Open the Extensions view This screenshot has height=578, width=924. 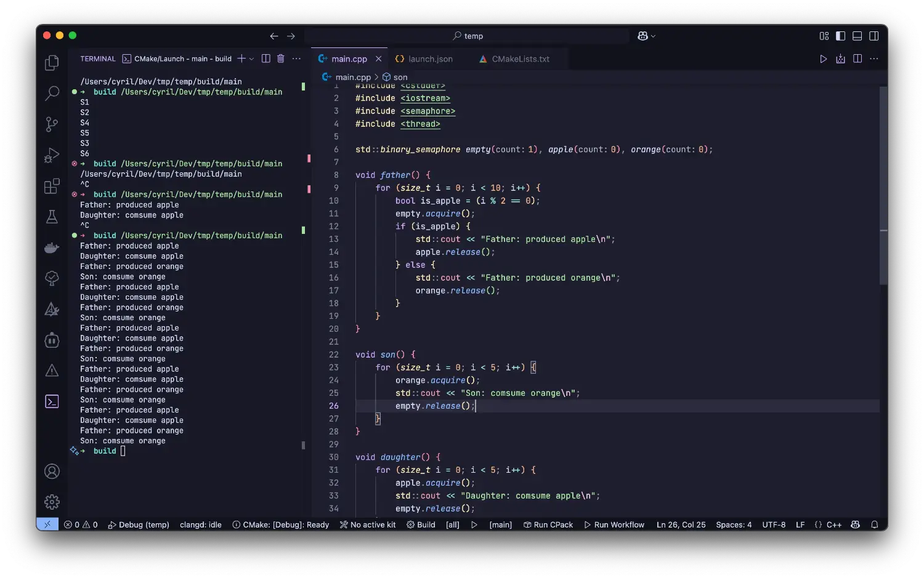[52, 186]
